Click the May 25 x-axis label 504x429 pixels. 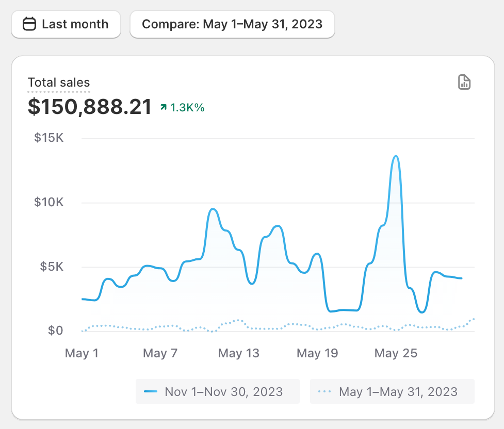(396, 353)
